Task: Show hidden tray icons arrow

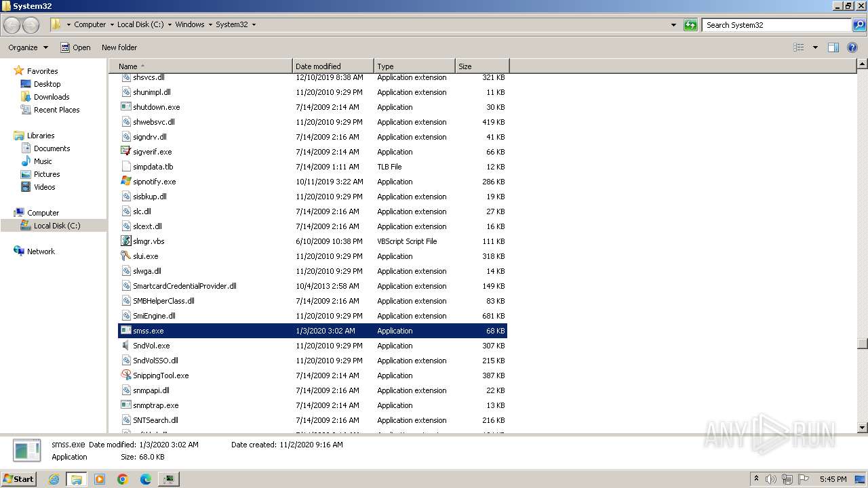Action: point(756,479)
